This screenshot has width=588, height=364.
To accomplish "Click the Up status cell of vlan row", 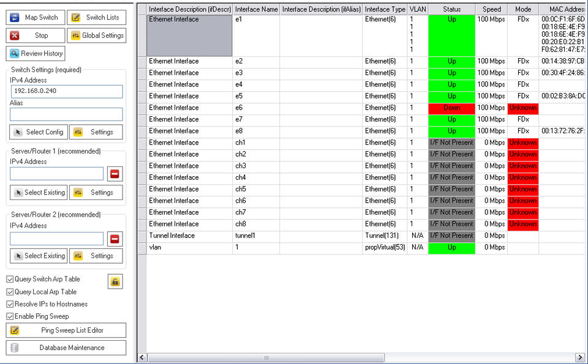I will click(452, 247).
